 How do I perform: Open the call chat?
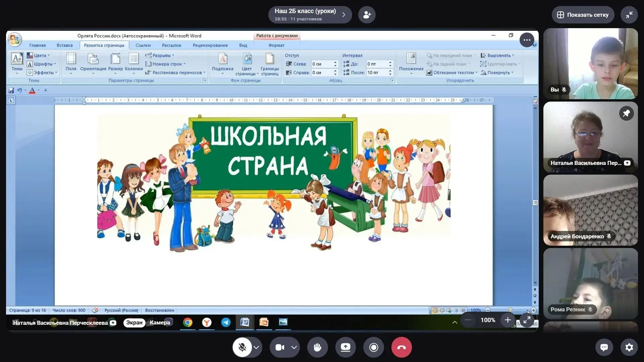[604, 347]
